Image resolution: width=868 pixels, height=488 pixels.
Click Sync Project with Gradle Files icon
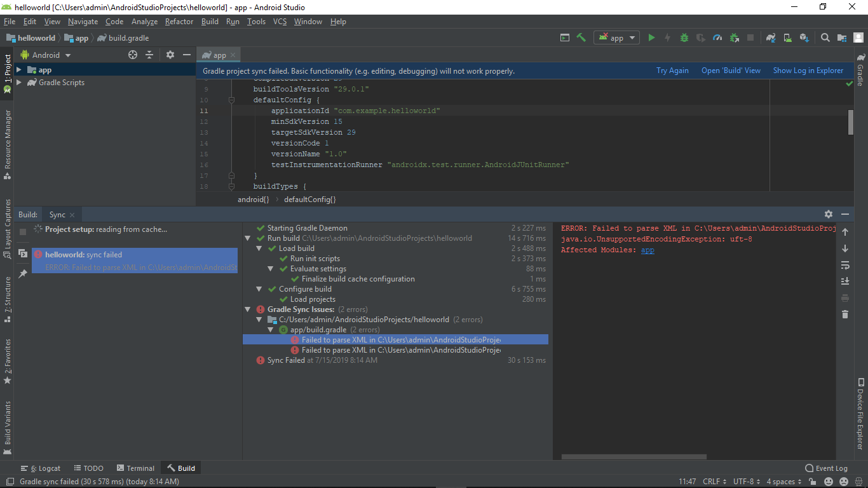coord(771,37)
